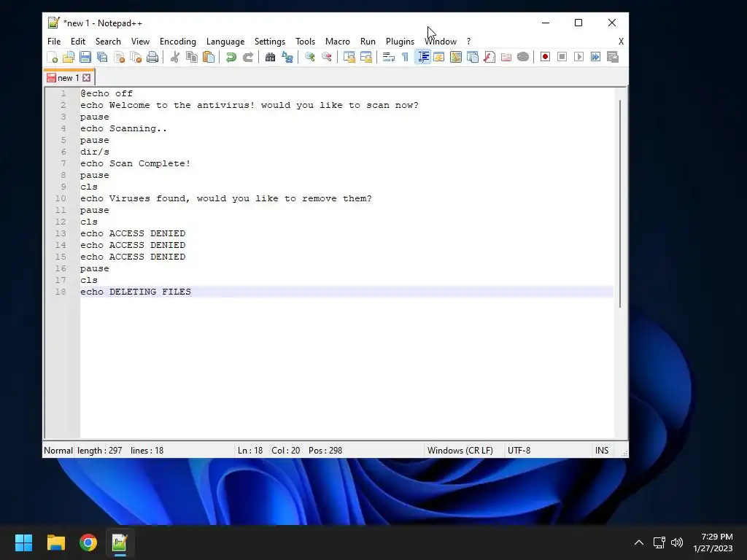Click the INS indicator in status bar
Screen dimensions: 747x560
click(602, 451)
